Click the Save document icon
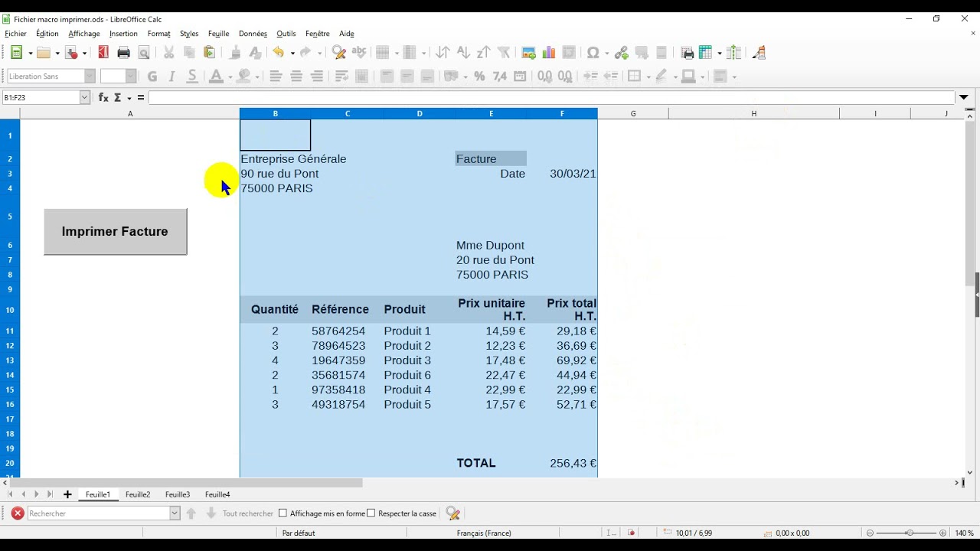This screenshot has width=980, height=551. (72, 53)
